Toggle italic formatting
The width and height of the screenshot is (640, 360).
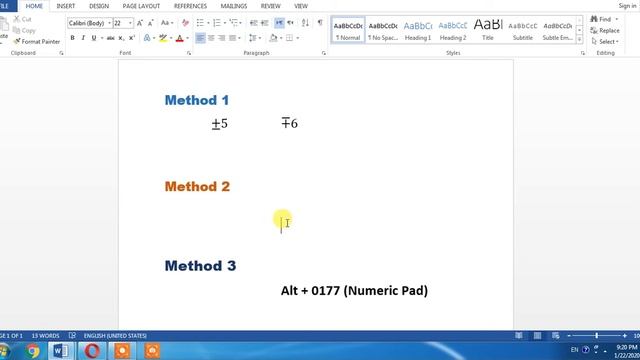coord(83,38)
